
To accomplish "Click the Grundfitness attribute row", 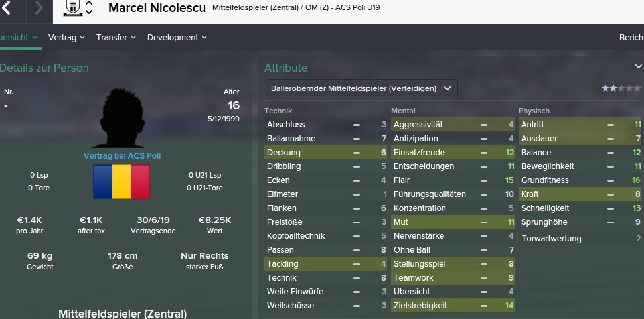I will click(580, 180).
